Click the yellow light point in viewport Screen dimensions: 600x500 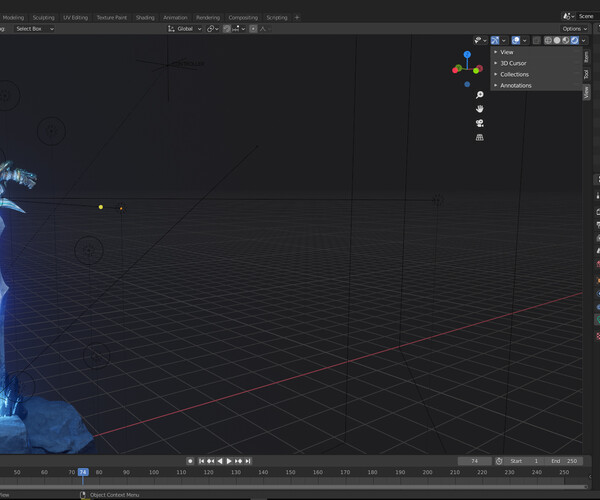click(101, 207)
